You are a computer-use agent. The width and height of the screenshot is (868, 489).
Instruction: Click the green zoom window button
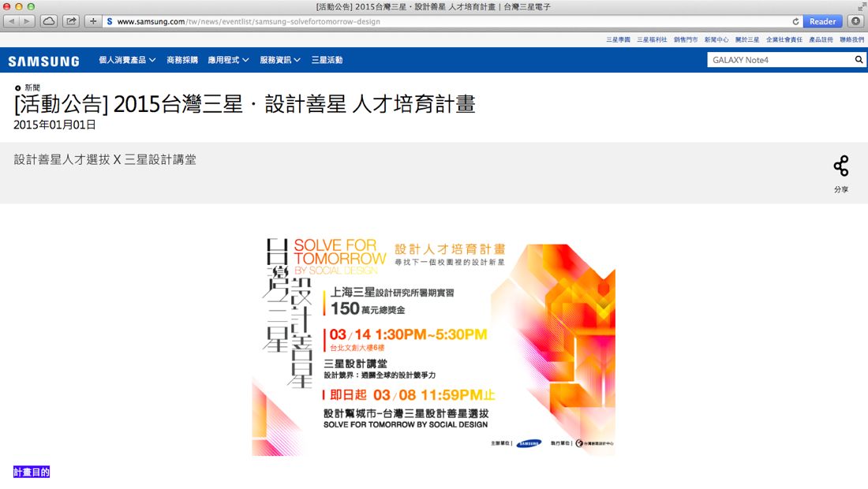pyautogui.click(x=31, y=6)
